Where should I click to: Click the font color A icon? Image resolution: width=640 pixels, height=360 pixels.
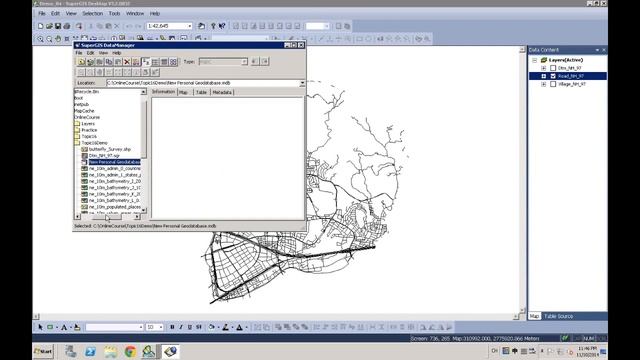(240, 327)
